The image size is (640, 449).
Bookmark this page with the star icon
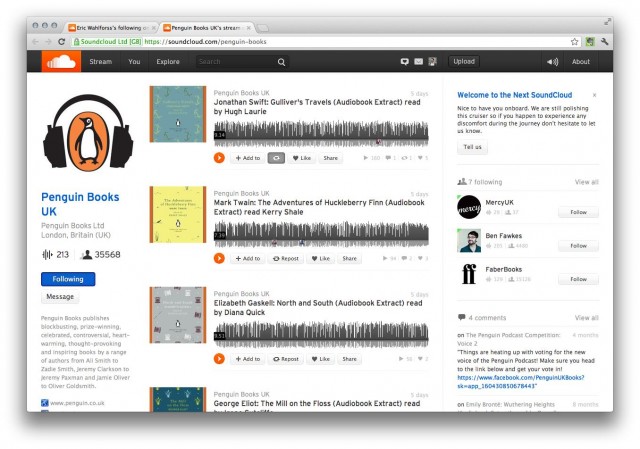(x=574, y=41)
